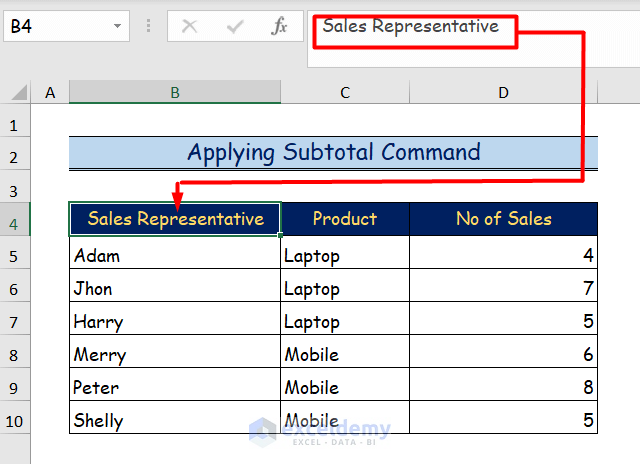Screen dimensions: 640x464
Task: Select column D header
Action: [x=503, y=93]
